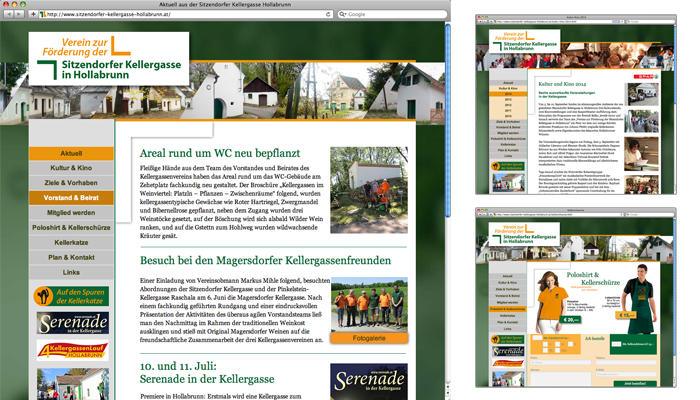The image size is (700, 400).
Task: Click heading Besuch bei den Magersdorfer Kellergassenfreunden
Action: (x=265, y=260)
